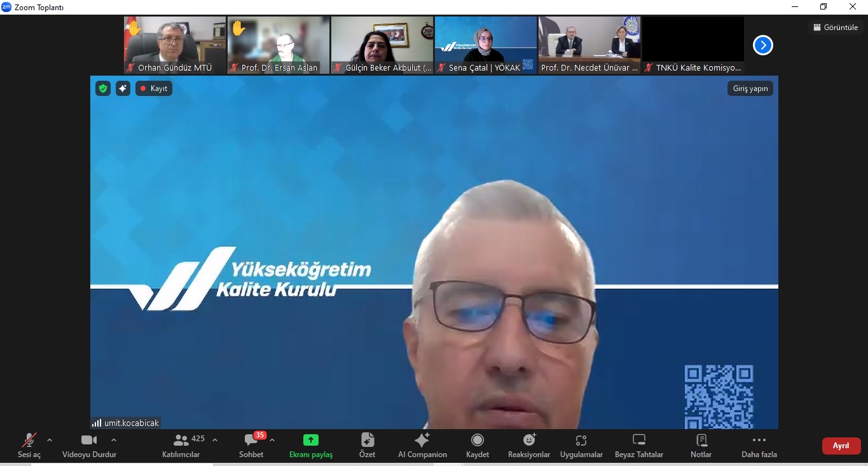Click the red Ayrıl leave button
868x466 pixels.
tap(841, 446)
